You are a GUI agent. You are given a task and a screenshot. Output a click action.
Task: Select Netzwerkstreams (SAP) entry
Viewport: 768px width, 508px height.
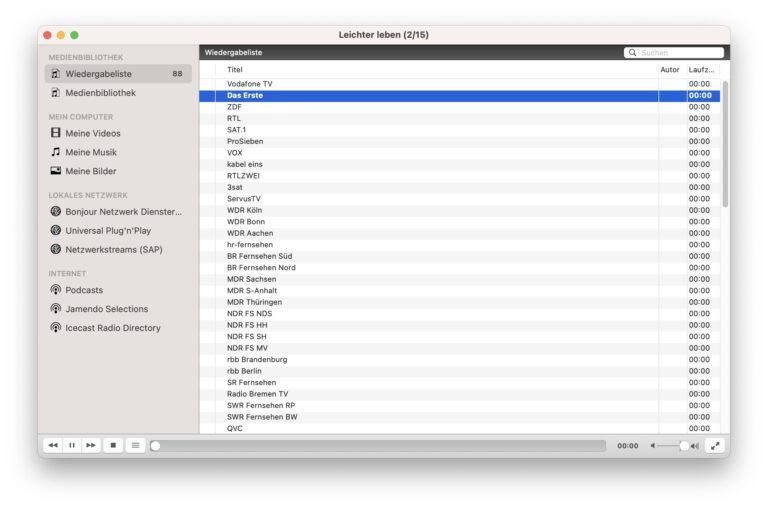coord(118,249)
